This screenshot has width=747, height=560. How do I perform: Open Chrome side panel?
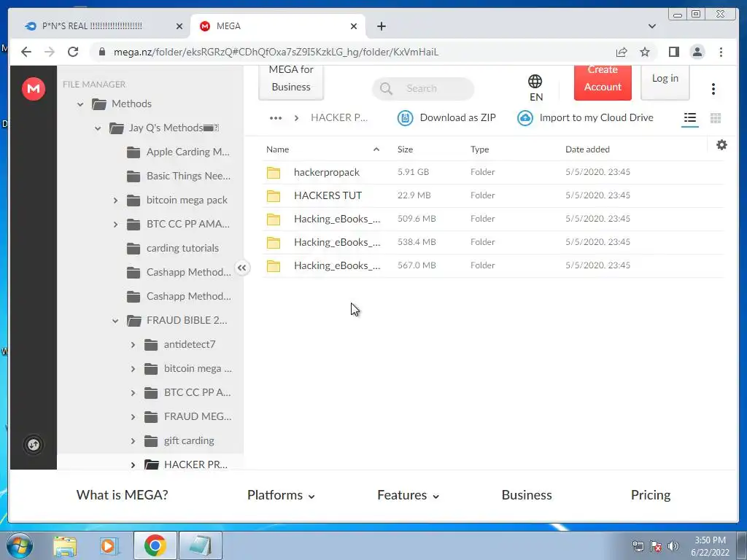[x=673, y=52]
